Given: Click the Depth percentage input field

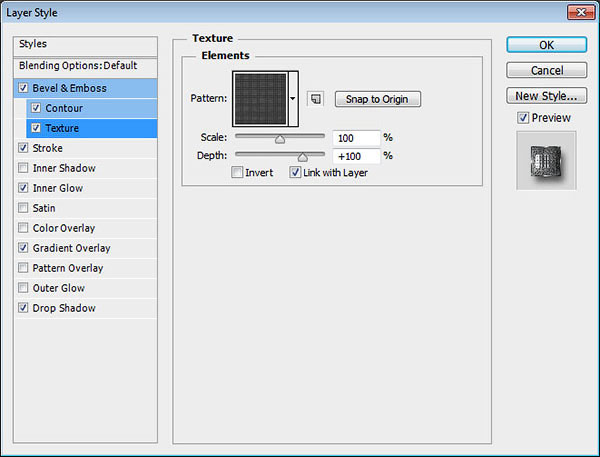Looking at the screenshot, I should 357,156.
